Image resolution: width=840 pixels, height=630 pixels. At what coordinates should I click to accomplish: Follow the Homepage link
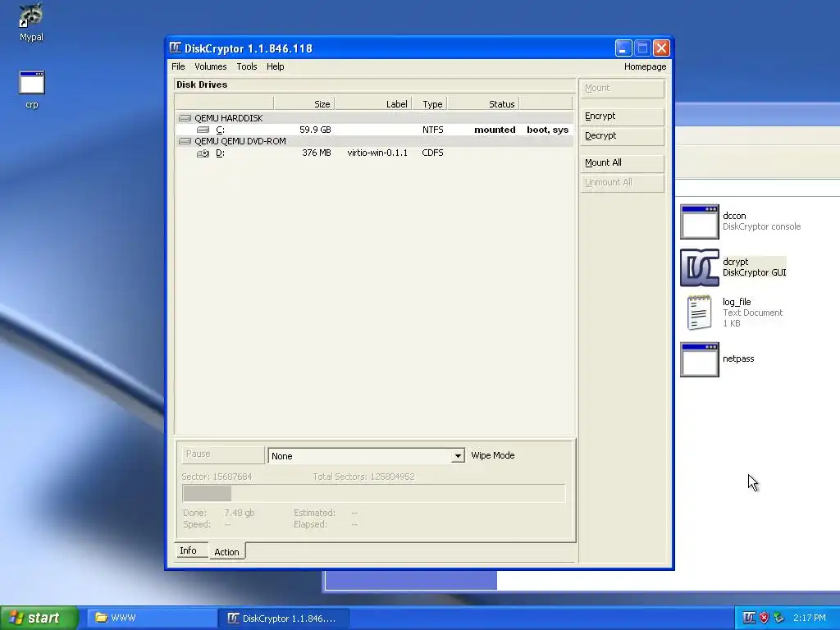click(x=645, y=66)
